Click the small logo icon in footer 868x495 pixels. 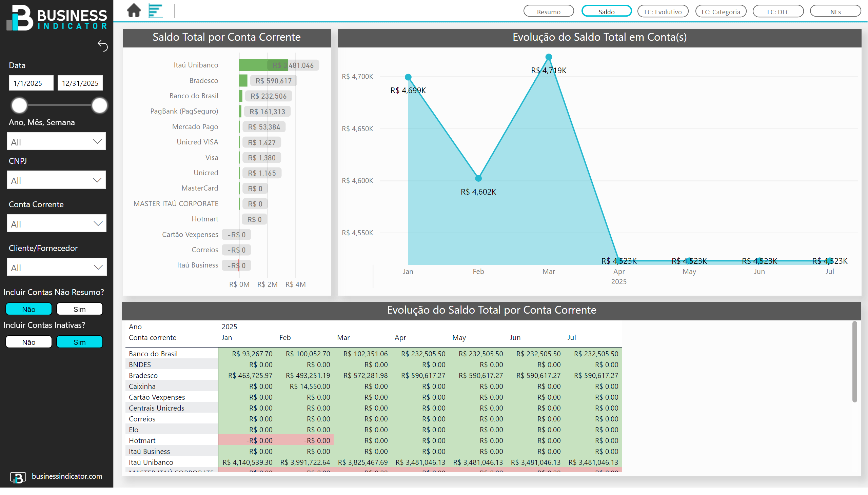pos(18,477)
